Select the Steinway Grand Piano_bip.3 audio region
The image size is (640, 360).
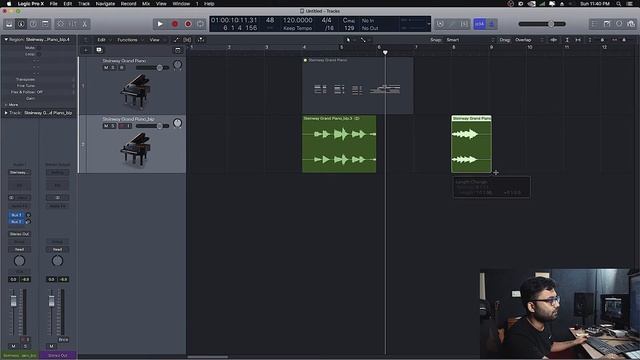click(339, 144)
